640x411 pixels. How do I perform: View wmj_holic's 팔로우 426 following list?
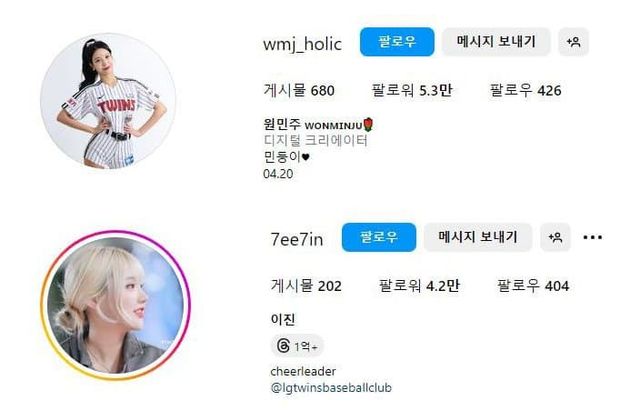(x=525, y=90)
